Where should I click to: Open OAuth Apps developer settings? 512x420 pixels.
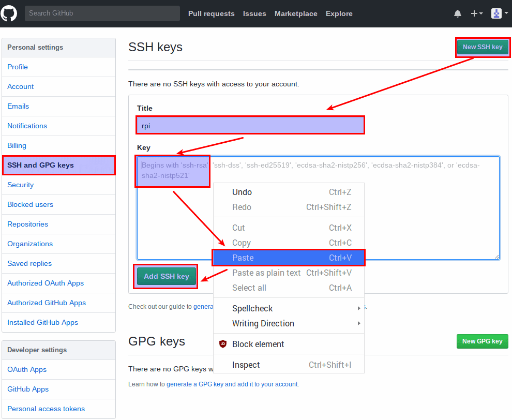click(59, 369)
